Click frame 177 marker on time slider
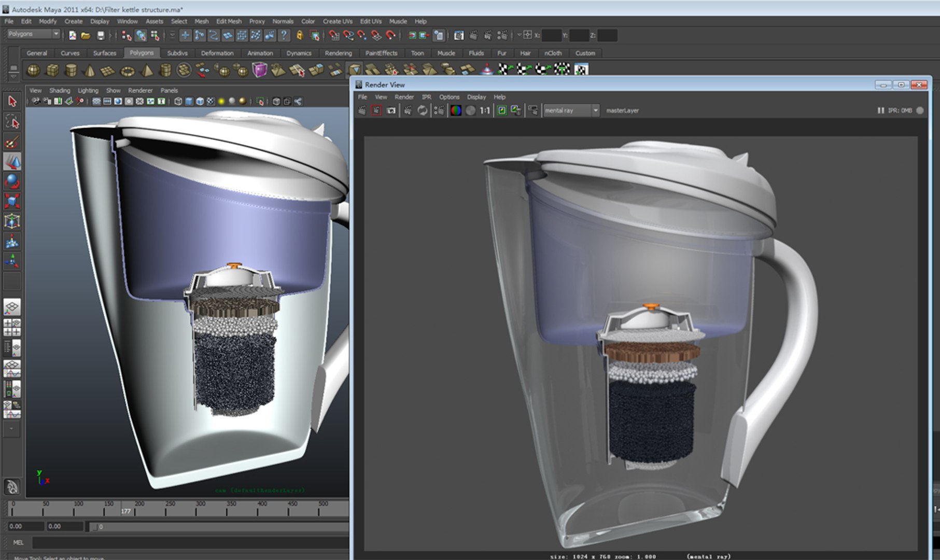 pos(125,511)
